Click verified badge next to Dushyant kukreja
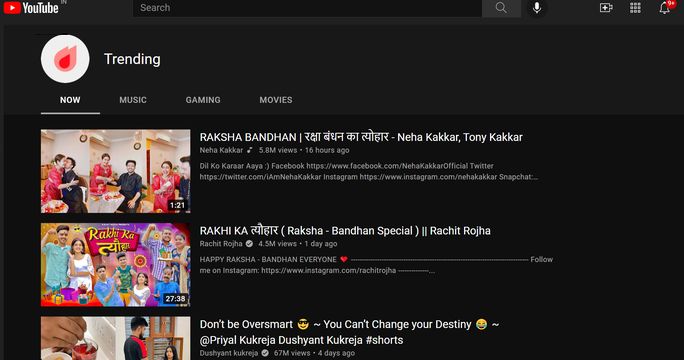 265,353
